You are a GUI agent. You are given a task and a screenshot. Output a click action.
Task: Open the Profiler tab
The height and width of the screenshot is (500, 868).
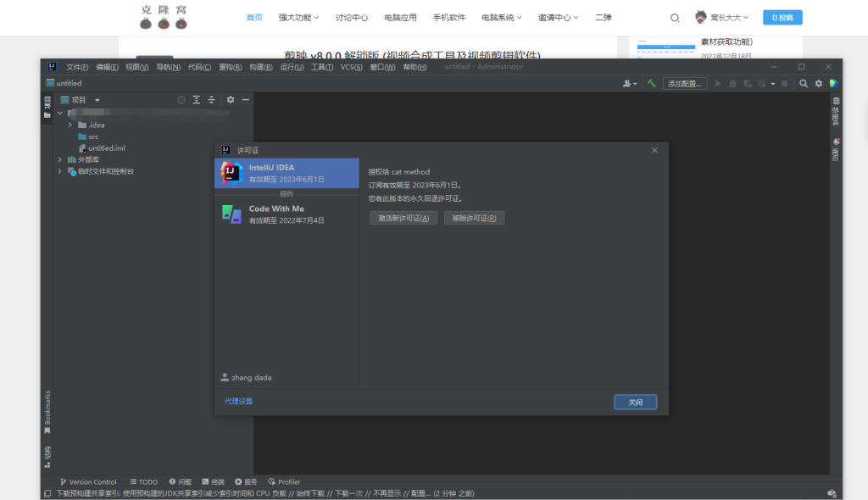(x=284, y=482)
